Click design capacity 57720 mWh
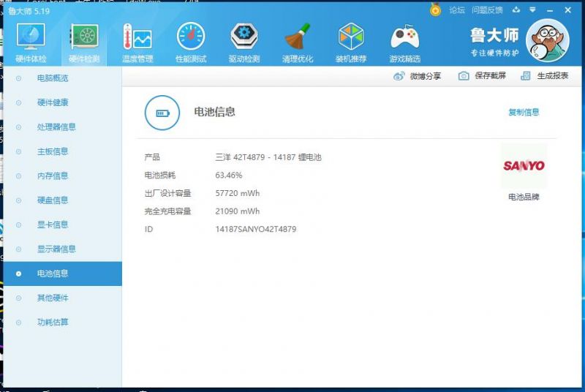The image size is (585, 392). pos(237,193)
